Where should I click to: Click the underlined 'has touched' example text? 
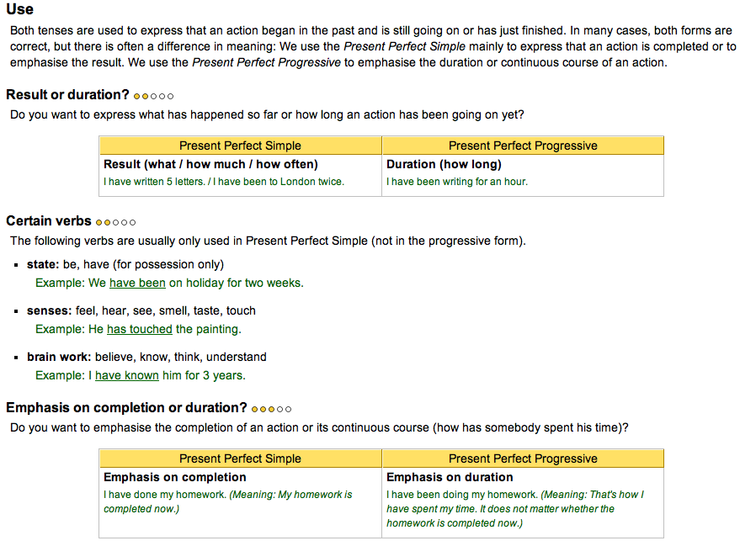click(x=140, y=329)
